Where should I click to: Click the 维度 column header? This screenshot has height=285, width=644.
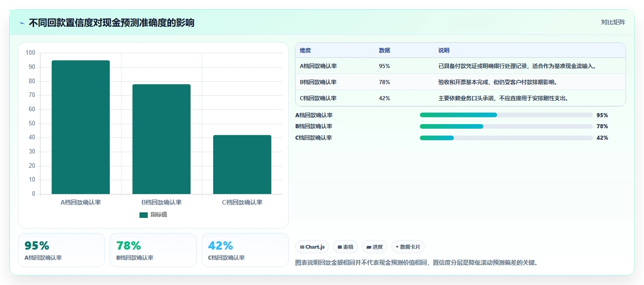coord(306,51)
